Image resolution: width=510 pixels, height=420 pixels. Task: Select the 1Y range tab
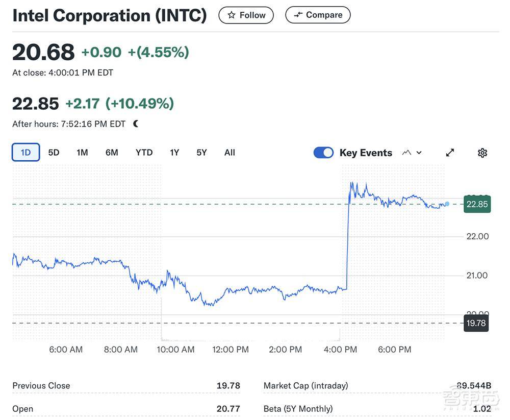point(174,153)
